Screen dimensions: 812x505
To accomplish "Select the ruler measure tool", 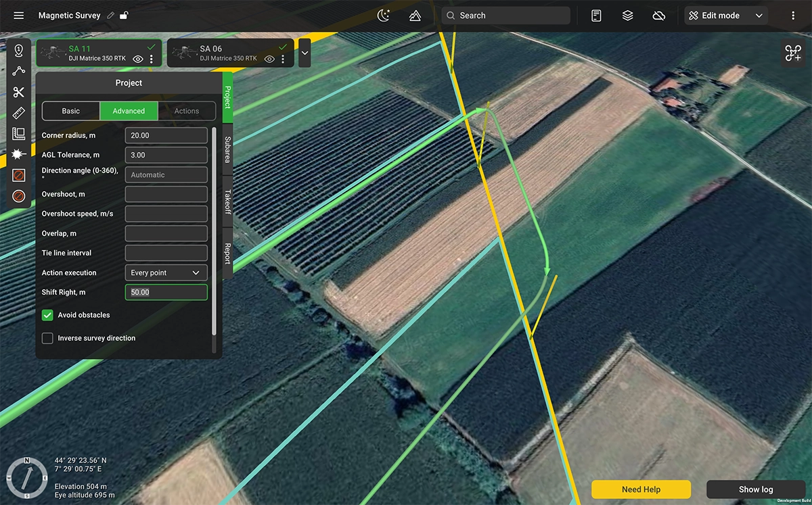I will [19, 113].
